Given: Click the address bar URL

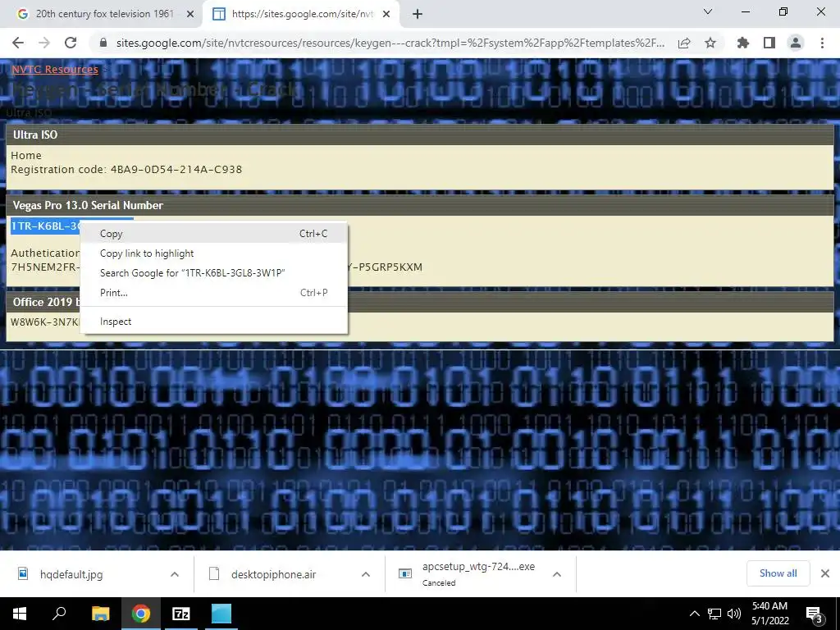Looking at the screenshot, I should (390, 43).
